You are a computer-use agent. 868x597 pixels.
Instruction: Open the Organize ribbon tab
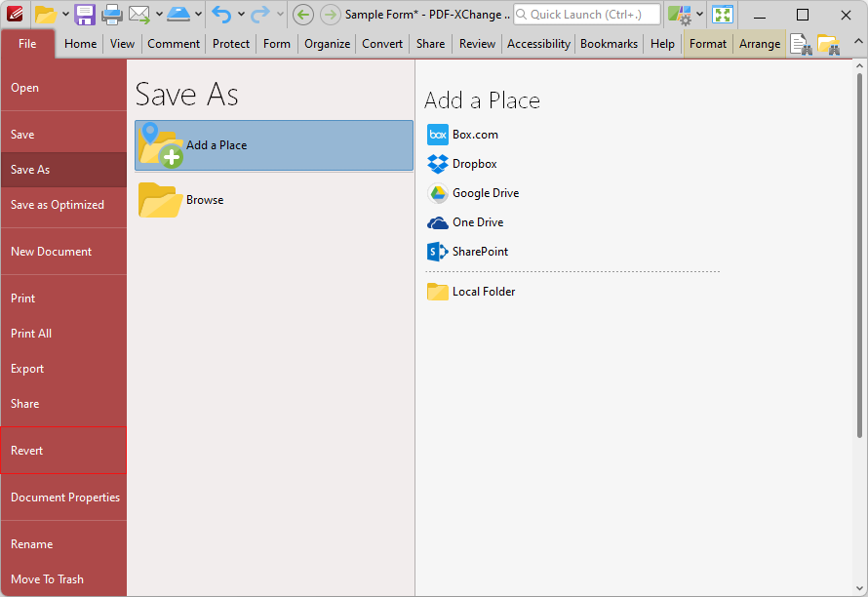[327, 44]
